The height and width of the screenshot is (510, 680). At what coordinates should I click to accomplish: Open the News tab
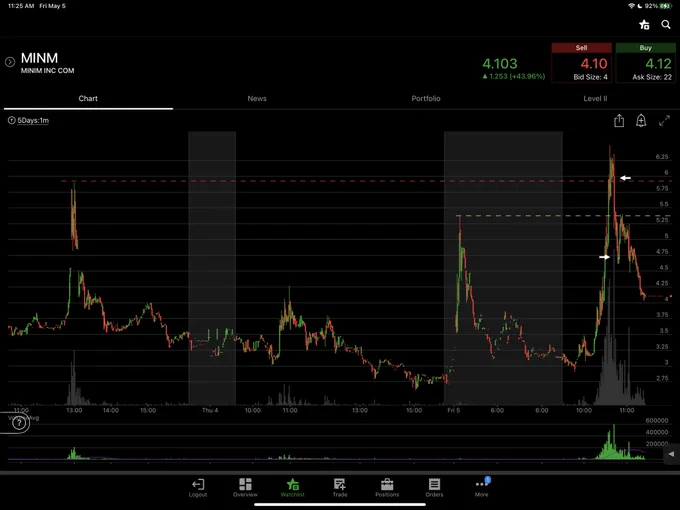257,98
